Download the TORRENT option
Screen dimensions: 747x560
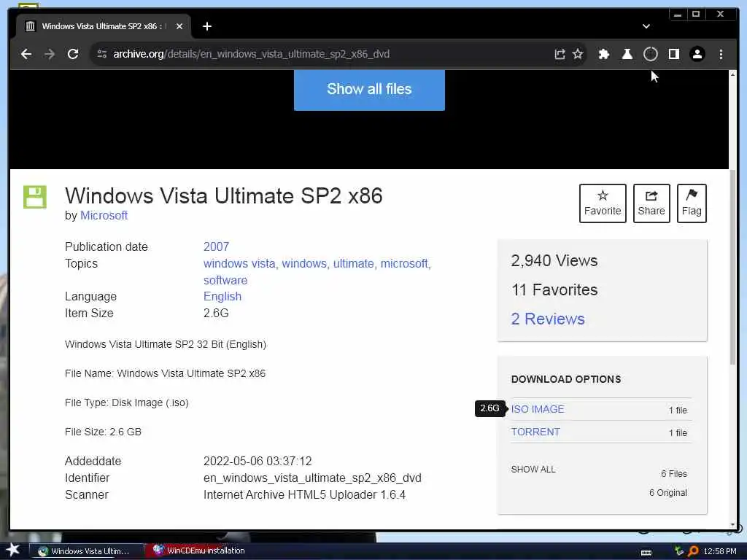tap(535, 432)
